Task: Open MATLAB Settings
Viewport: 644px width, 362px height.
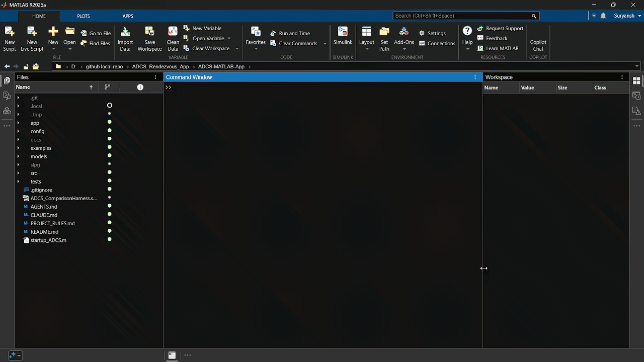Action: click(x=432, y=33)
